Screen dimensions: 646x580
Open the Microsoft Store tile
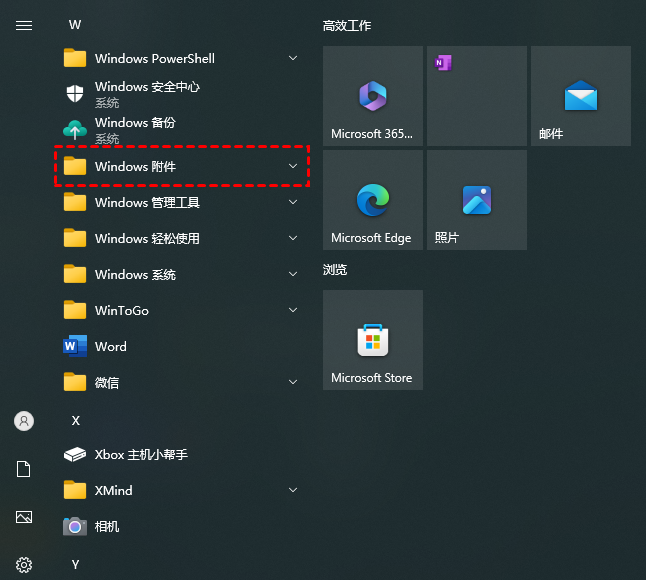(373, 340)
